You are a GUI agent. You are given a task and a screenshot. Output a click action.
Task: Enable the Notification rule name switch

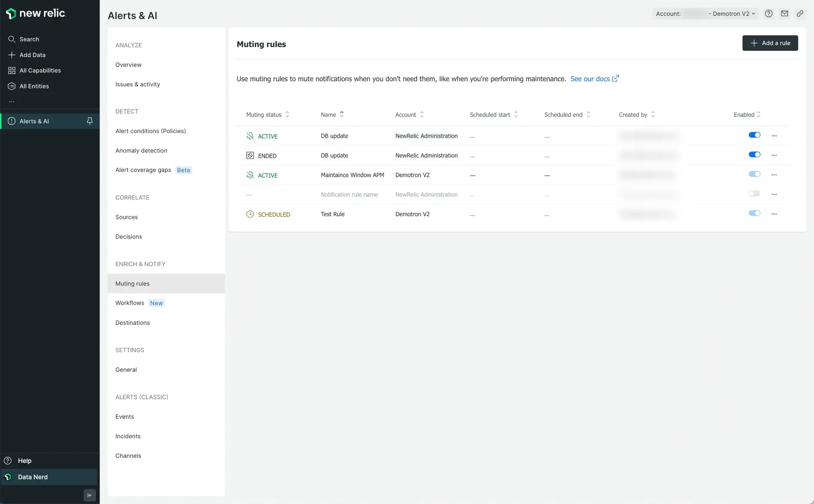pos(754,193)
